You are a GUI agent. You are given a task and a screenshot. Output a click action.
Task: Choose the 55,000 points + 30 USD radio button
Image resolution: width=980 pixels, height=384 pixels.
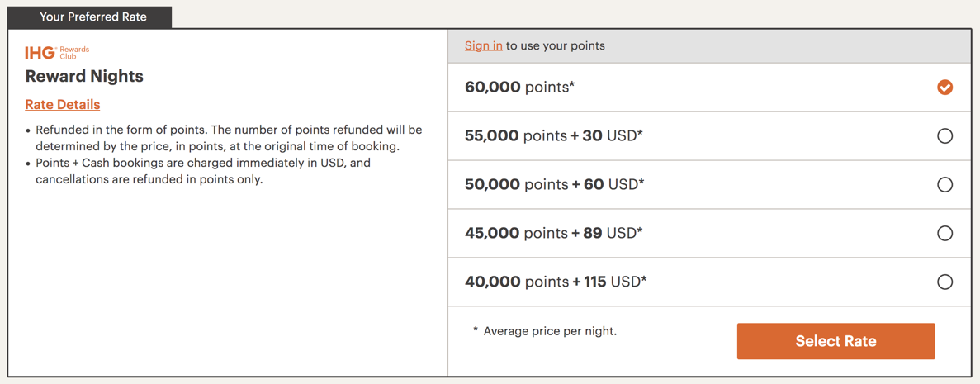944,136
